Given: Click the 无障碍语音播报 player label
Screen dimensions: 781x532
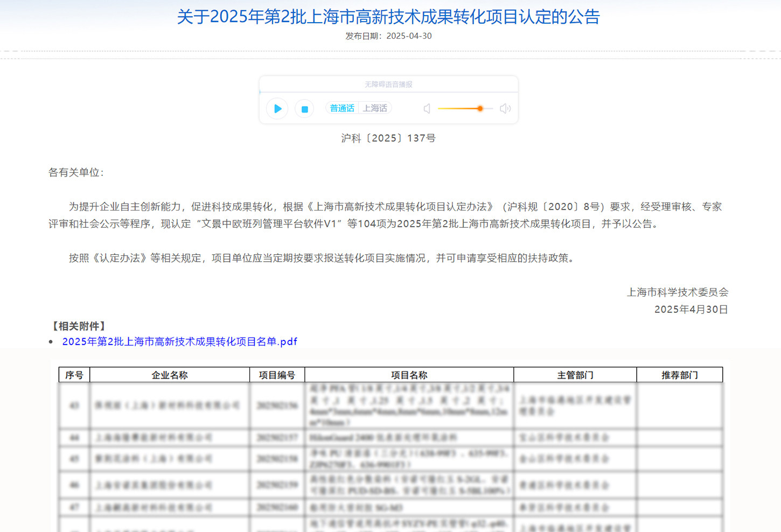Looking at the screenshot, I should pyautogui.click(x=388, y=85).
